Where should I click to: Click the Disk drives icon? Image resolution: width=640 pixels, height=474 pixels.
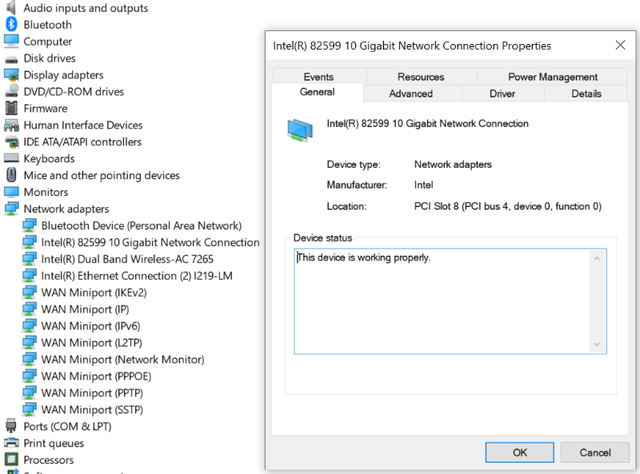point(11,59)
